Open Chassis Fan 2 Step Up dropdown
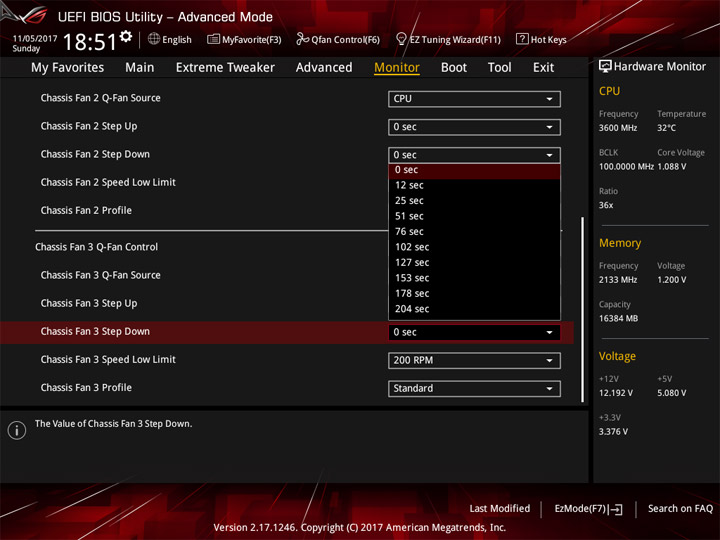Image resolution: width=720 pixels, height=540 pixels. (x=474, y=127)
